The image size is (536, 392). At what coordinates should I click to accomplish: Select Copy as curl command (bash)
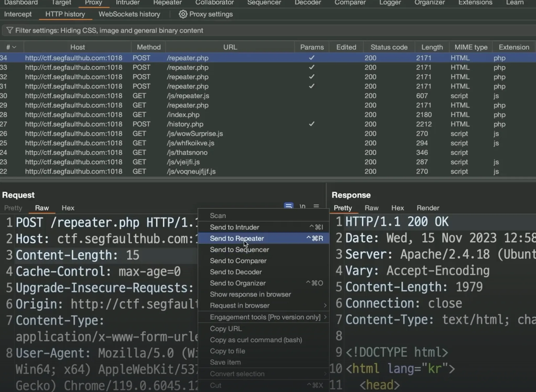pos(256,340)
